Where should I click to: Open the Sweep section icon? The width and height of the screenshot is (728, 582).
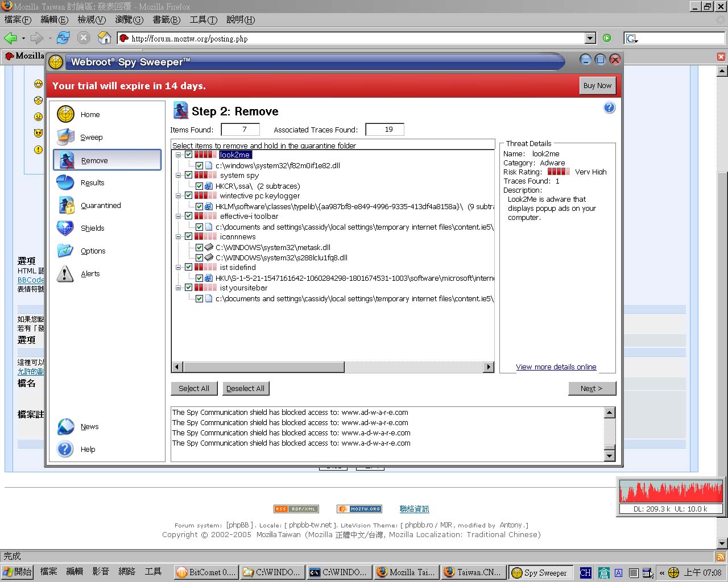coord(65,137)
